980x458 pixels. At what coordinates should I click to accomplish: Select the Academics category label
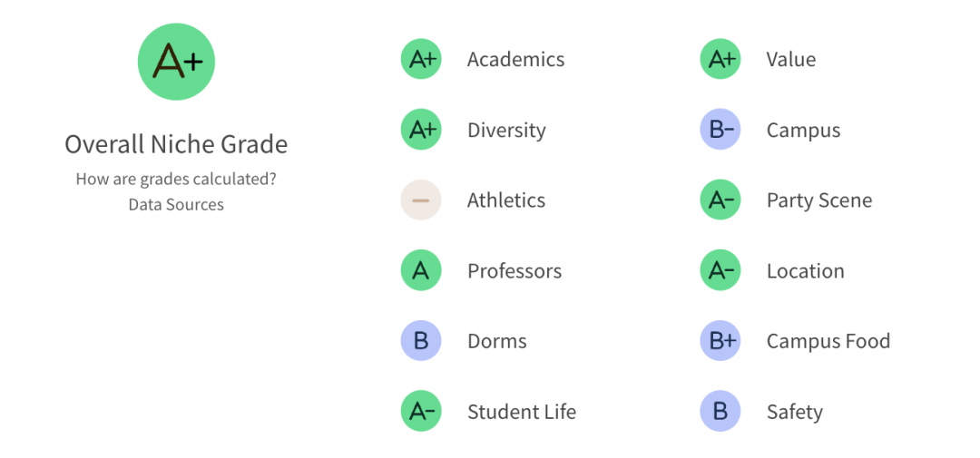click(515, 59)
